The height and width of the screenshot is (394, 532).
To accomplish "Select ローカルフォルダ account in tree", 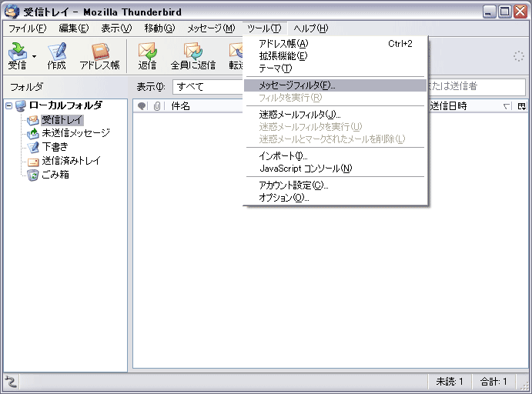I will click(65, 105).
